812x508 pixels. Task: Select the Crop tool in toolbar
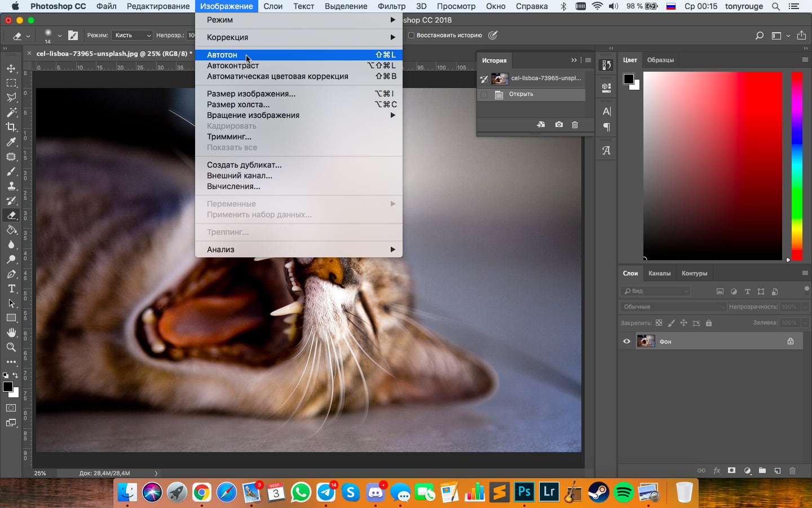pos(11,127)
